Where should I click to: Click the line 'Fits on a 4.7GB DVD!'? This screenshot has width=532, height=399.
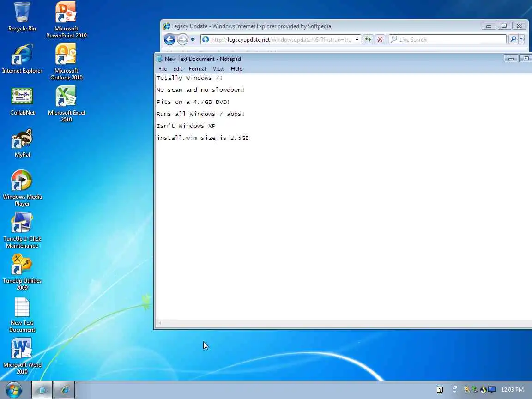click(x=193, y=102)
